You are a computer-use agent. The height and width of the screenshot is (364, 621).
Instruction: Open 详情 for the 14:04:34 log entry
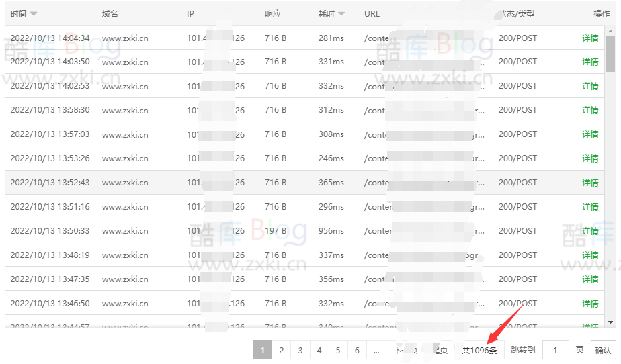tap(590, 38)
